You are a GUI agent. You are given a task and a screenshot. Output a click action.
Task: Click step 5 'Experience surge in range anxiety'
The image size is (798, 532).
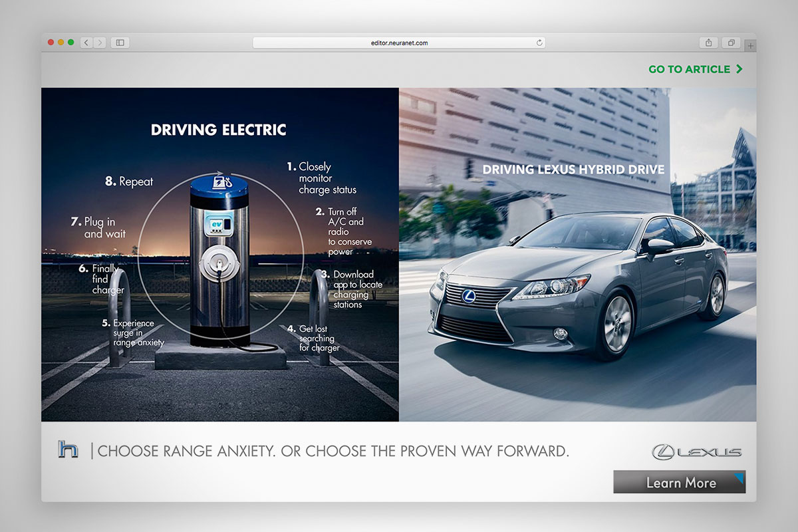pyautogui.click(x=133, y=332)
